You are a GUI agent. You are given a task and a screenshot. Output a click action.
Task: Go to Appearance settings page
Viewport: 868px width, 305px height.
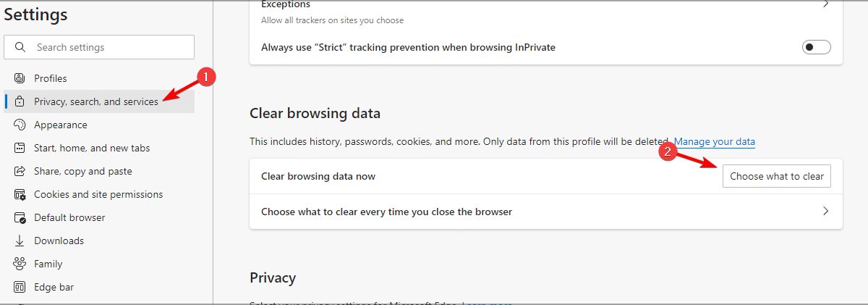[60, 125]
